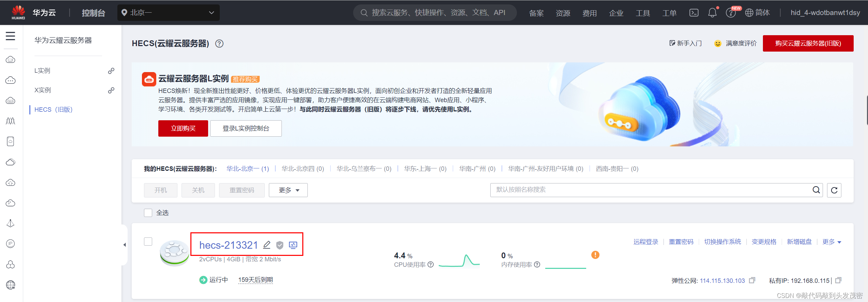Click 远程登录 for hecs-213321
This screenshot has width=868, height=302.
[x=646, y=242]
